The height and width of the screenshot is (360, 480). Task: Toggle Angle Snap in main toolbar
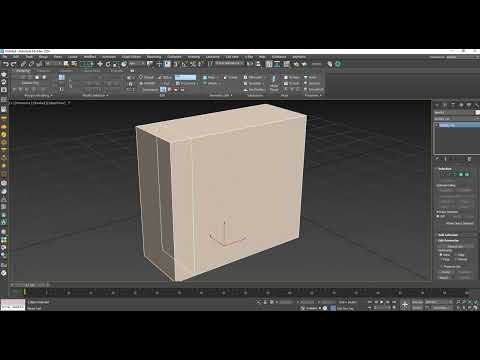(x=184, y=64)
